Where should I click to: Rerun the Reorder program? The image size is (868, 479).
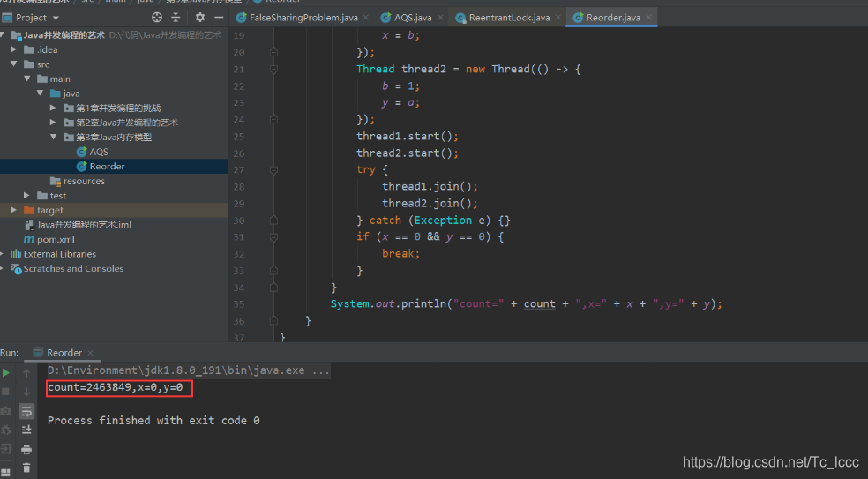[x=5, y=372]
